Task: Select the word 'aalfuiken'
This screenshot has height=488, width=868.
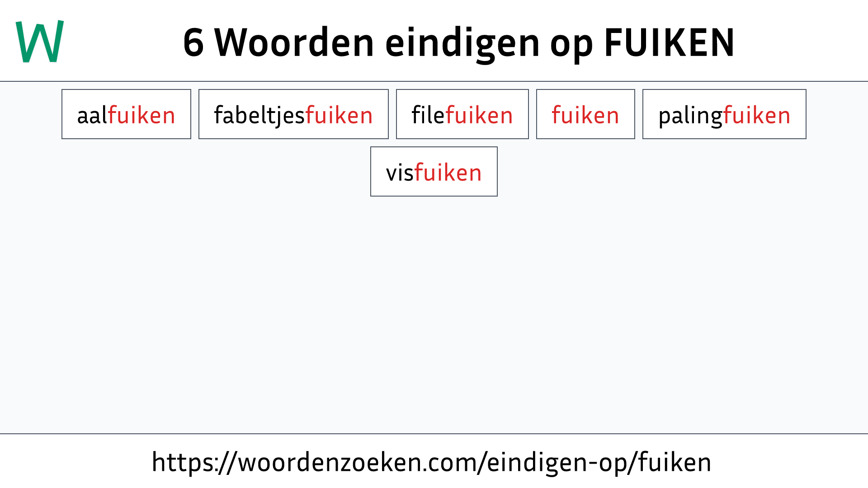Action: coord(126,114)
